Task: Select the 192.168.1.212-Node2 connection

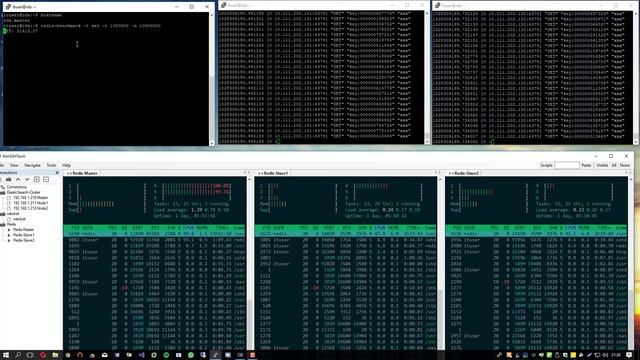Action: point(30,208)
